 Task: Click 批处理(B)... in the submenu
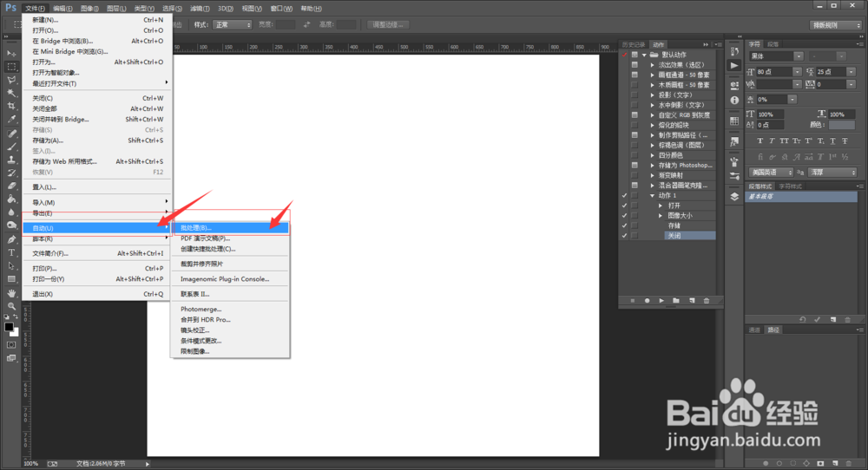pyautogui.click(x=230, y=228)
